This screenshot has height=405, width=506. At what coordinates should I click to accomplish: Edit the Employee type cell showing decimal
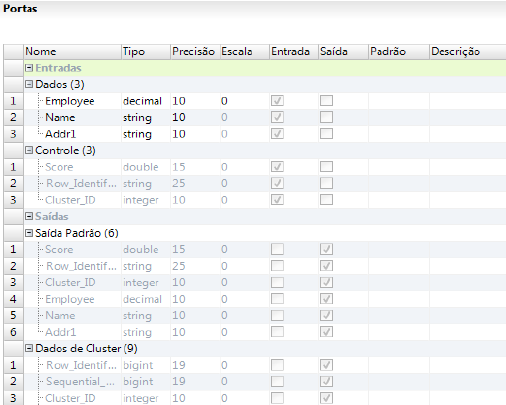pyautogui.click(x=146, y=101)
